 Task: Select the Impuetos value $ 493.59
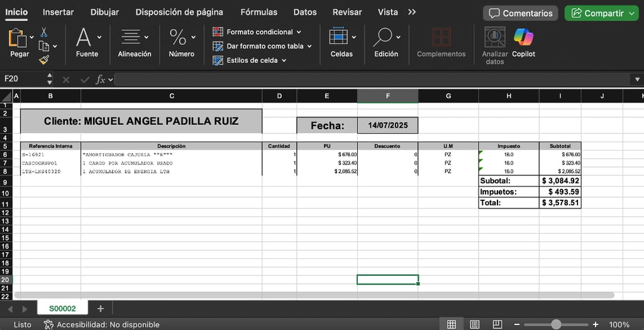[560, 191]
